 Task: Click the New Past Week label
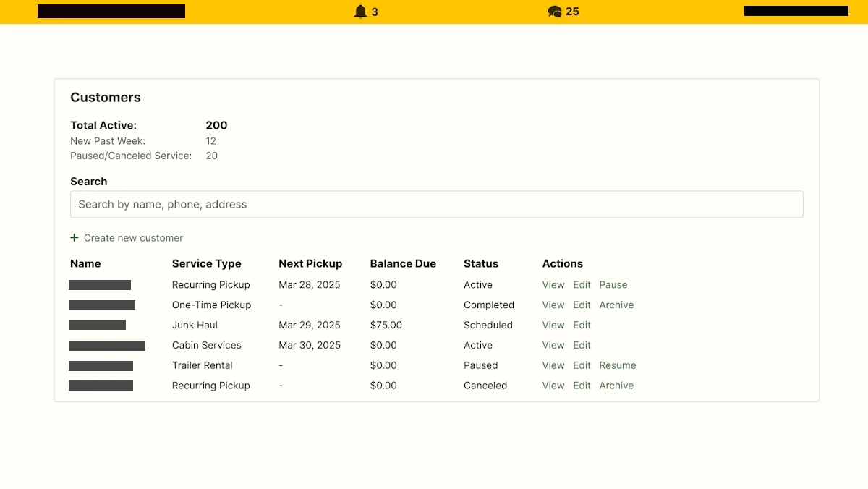(x=108, y=141)
